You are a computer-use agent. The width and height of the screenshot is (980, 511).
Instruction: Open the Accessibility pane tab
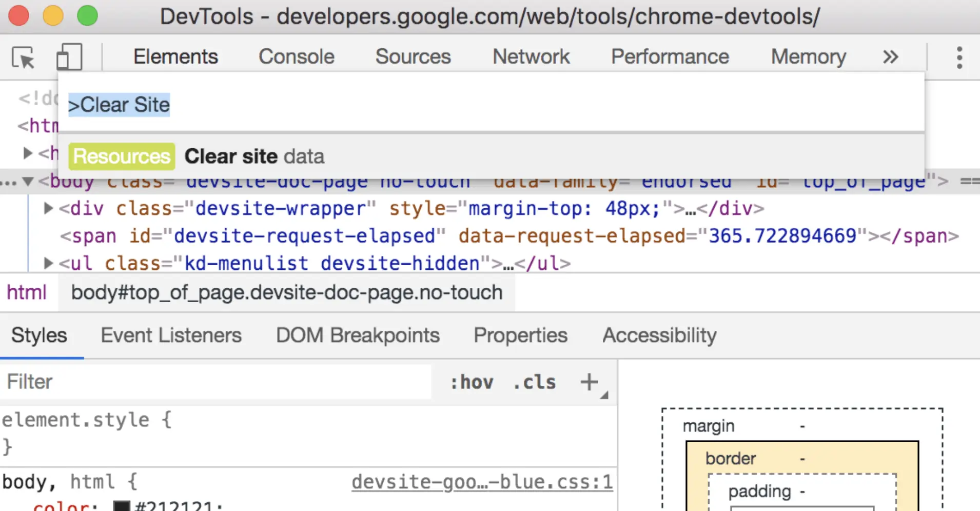coord(659,336)
